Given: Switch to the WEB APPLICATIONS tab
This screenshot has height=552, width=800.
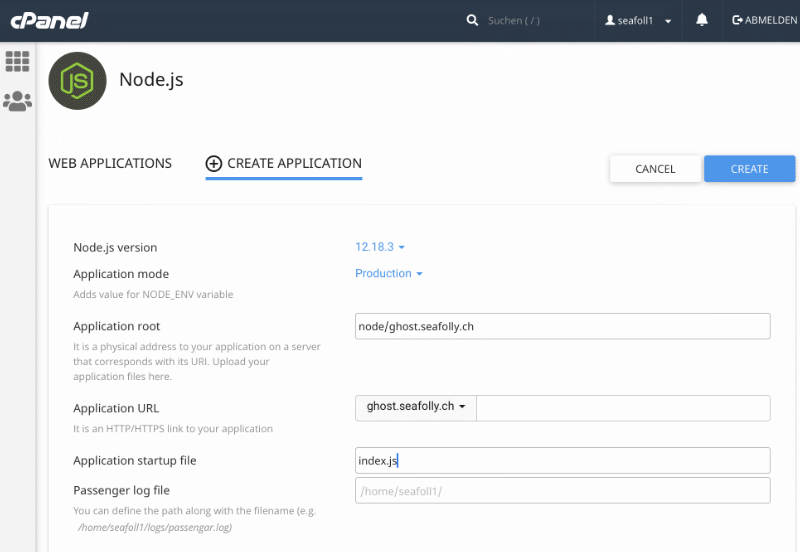Looking at the screenshot, I should (110, 163).
